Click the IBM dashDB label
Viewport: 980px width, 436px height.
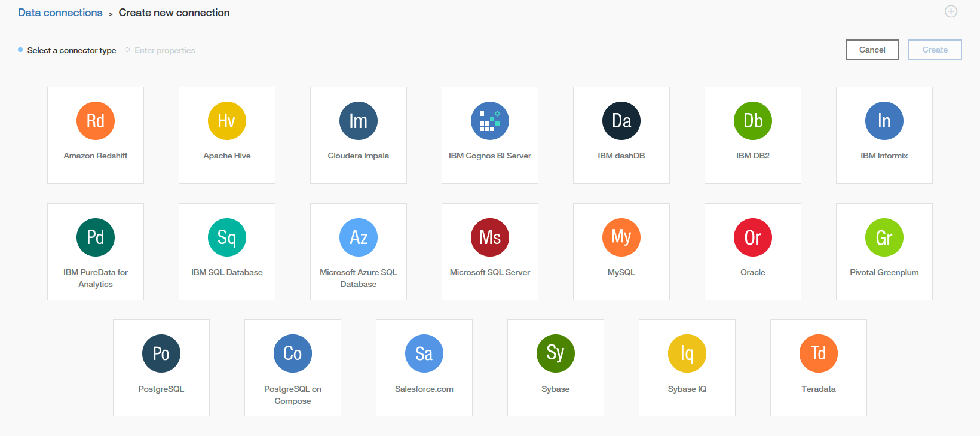pos(621,156)
